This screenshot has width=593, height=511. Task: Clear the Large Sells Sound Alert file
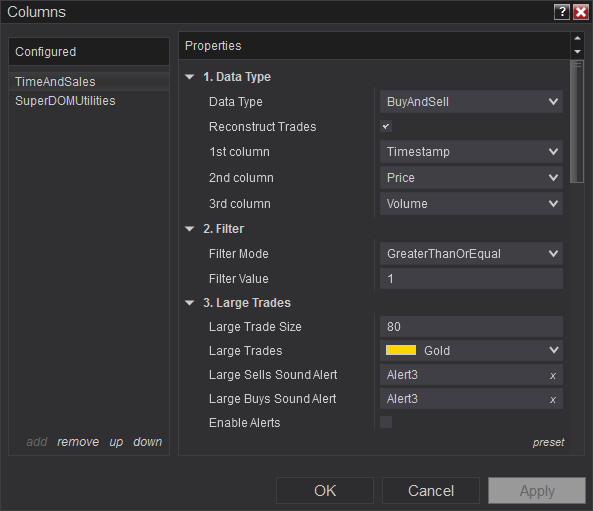pos(553,376)
